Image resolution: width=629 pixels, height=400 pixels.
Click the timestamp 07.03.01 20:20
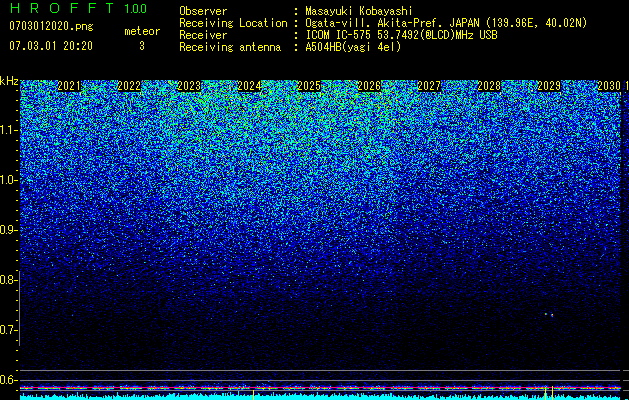pyautogui.click(x=51, y=46)
